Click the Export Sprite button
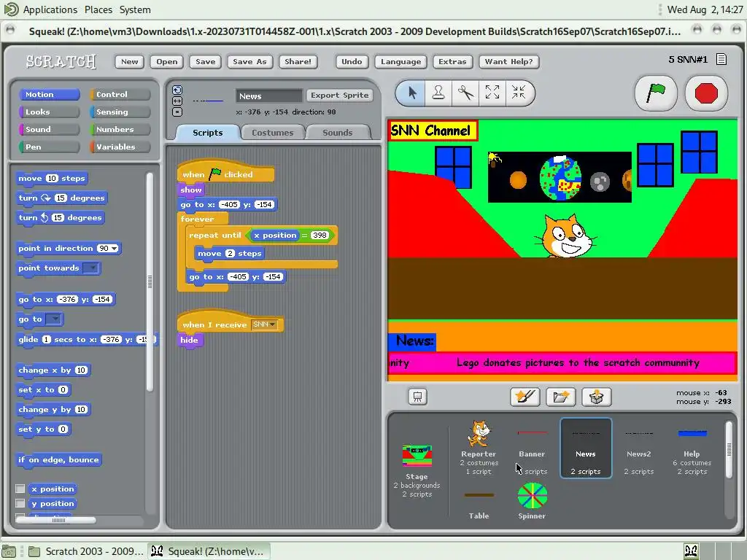The image size is (747, 560). 340,96
